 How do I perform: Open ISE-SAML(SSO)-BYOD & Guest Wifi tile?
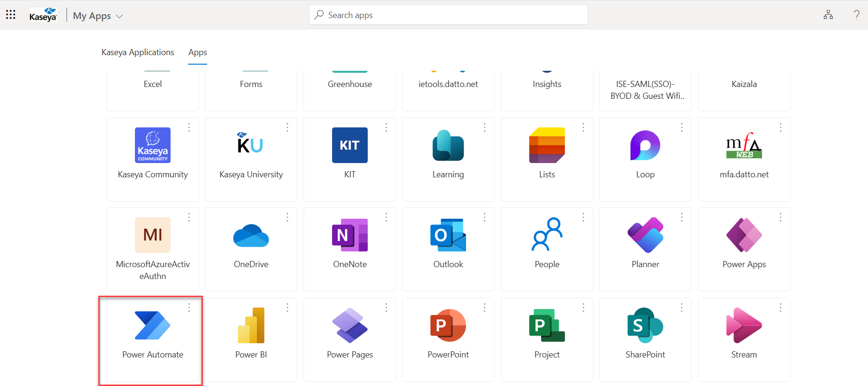coord(645,90)
